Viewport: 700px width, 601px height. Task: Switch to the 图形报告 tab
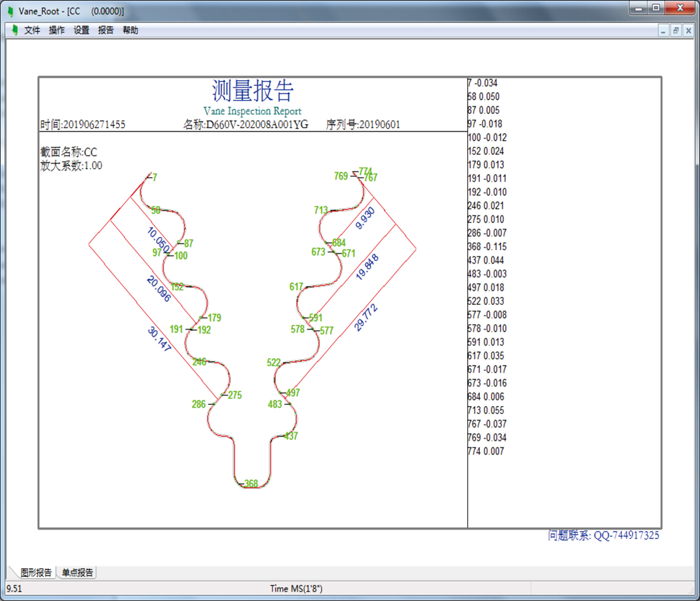(36, 572)
